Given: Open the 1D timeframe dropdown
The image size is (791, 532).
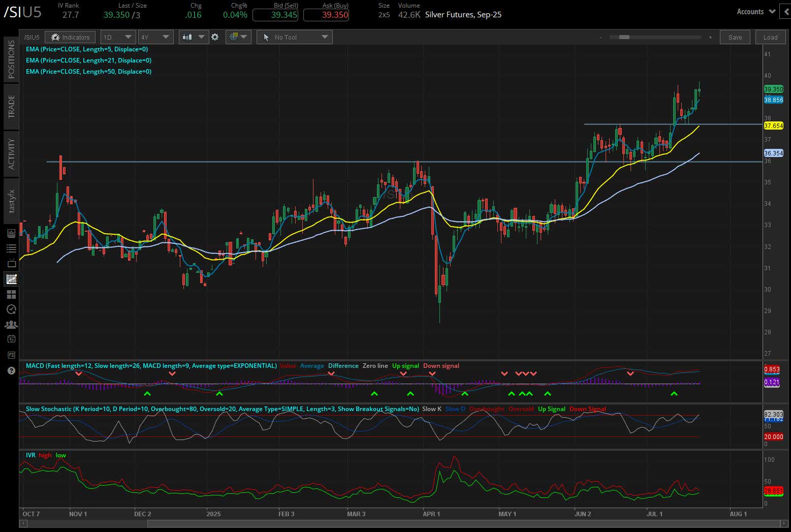Looking at the screenshot, I should [117, 37].
